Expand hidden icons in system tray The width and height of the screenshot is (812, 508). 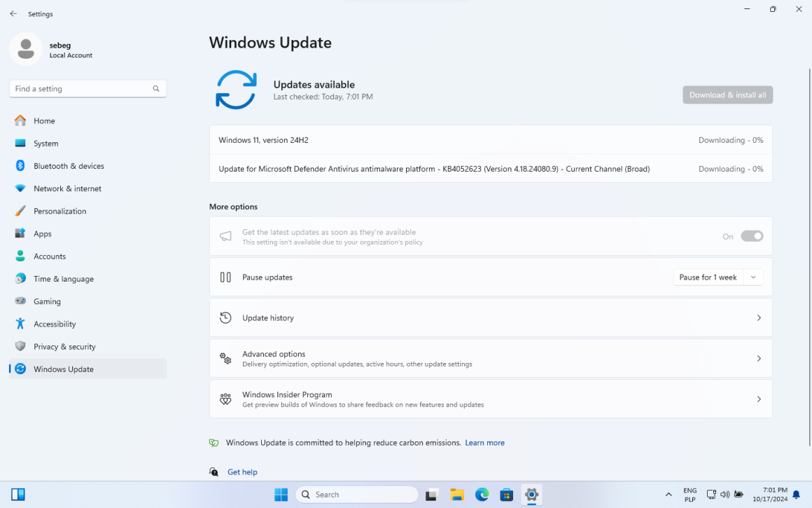coord(668,494)
